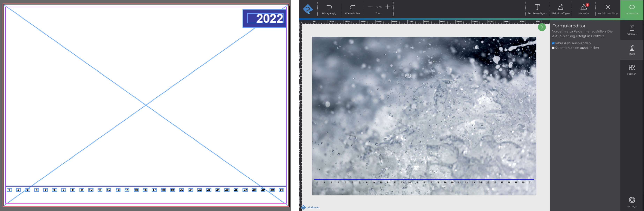Switch to the Strict sidebar tab
Image resolution: width=644 pixels, height=211 pixels.
pos(631,50)
